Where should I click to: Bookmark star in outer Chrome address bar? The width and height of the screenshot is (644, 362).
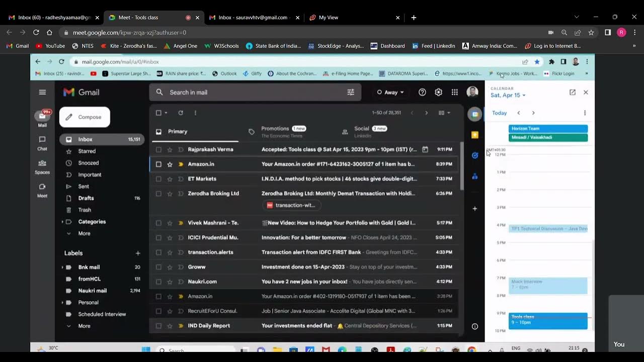click(591, 32)
